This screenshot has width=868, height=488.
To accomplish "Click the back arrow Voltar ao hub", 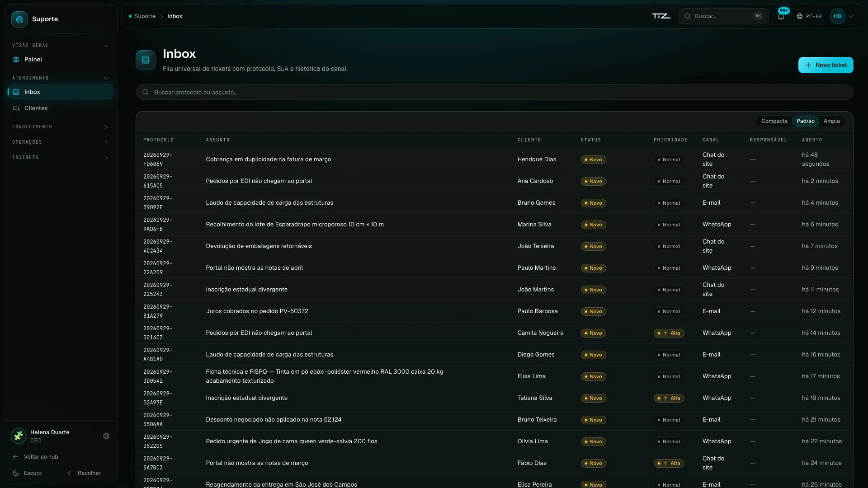I will pyautogui.click(x=16, y=457).
